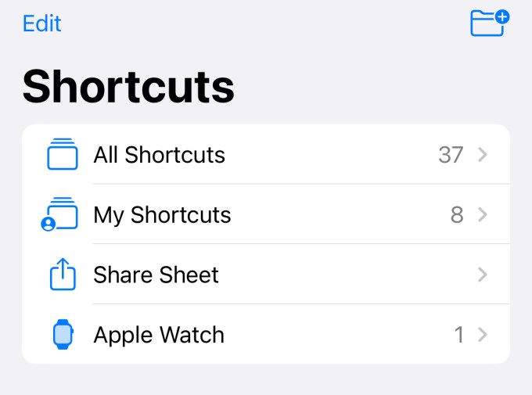Image resolution: width=532 pixels, height=395 pixels.
Task: Click the All Shortcuts stacked squares icon
Action: (63, 154)
